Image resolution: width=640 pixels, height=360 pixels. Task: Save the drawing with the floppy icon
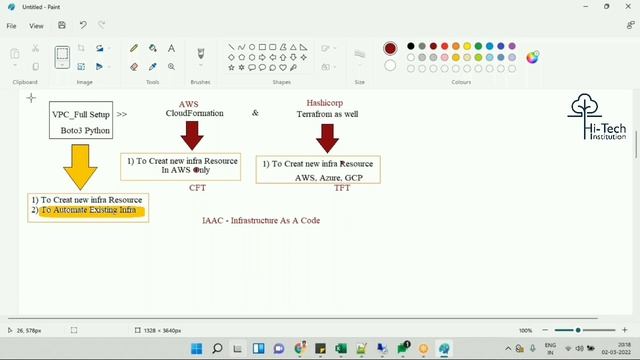(x=62, y=25)
